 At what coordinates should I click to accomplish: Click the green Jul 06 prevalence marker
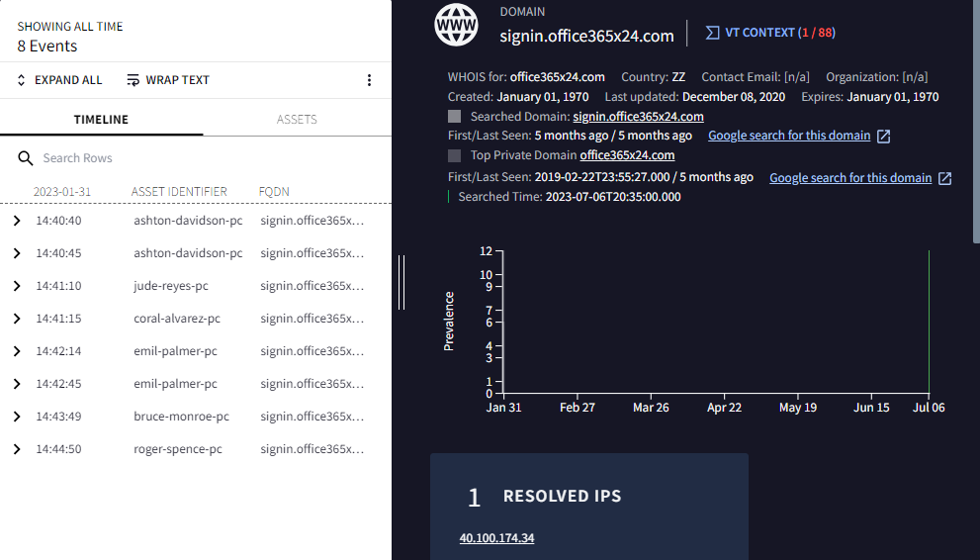pyautogui.click(x=929, y=322)
